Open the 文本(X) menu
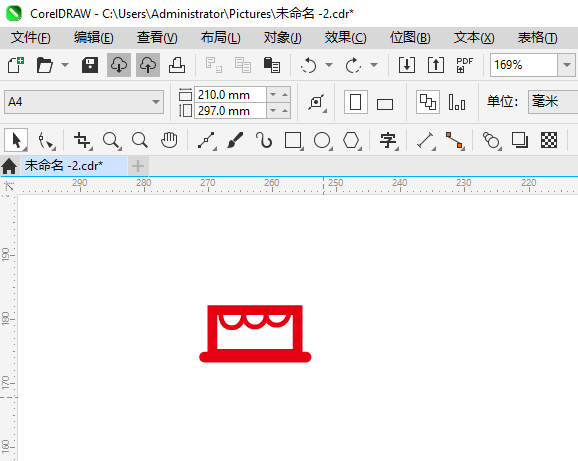The width and height of the screenshot is (578, 461). pos(474,38)
